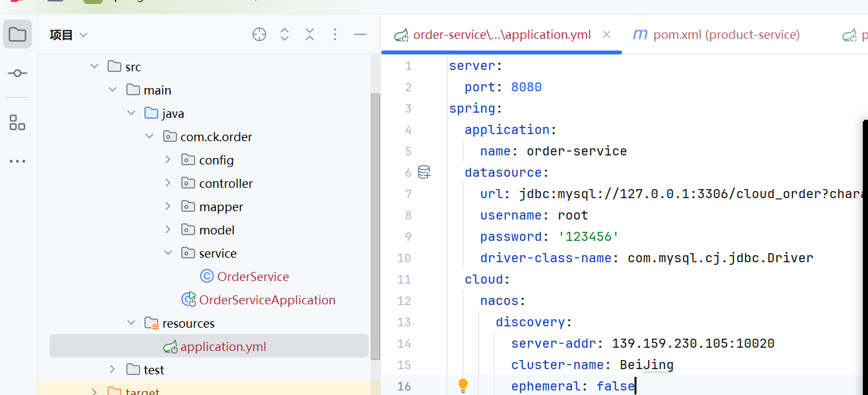The height and width of the screenshot is (395, 868).
Task: Click password value '123456'
Action: pos(589,236)
